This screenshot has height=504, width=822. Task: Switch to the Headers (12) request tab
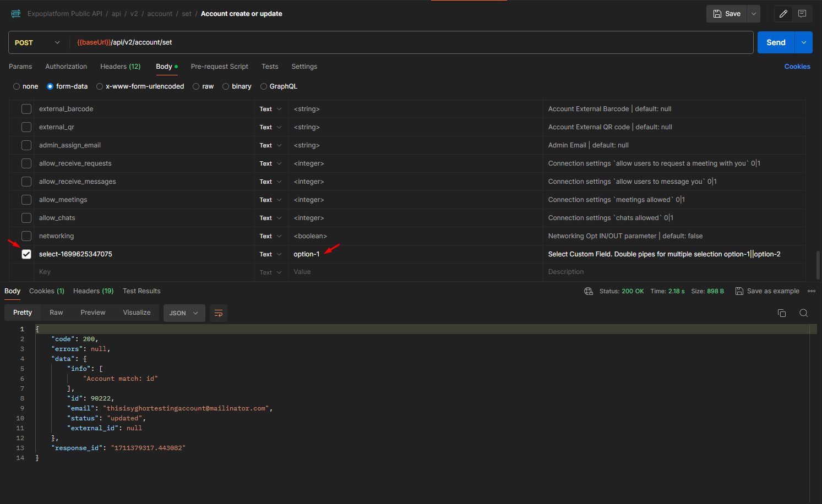tap(120, 67)
